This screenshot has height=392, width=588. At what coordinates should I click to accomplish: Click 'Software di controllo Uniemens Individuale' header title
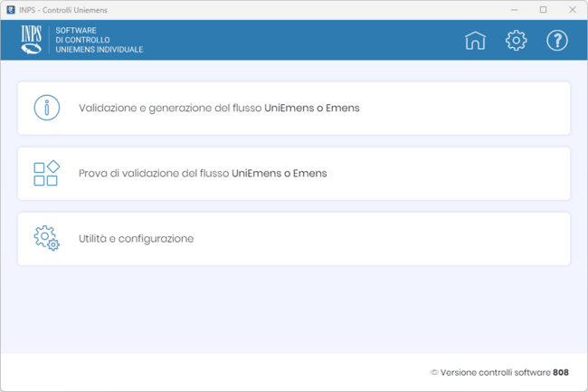(x=99, y=40)
